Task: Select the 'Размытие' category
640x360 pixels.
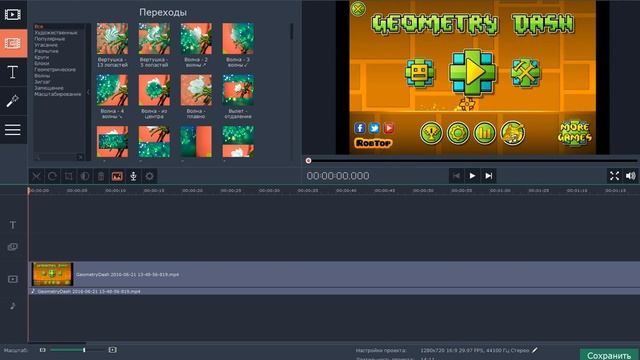Action: coord(46,51)
